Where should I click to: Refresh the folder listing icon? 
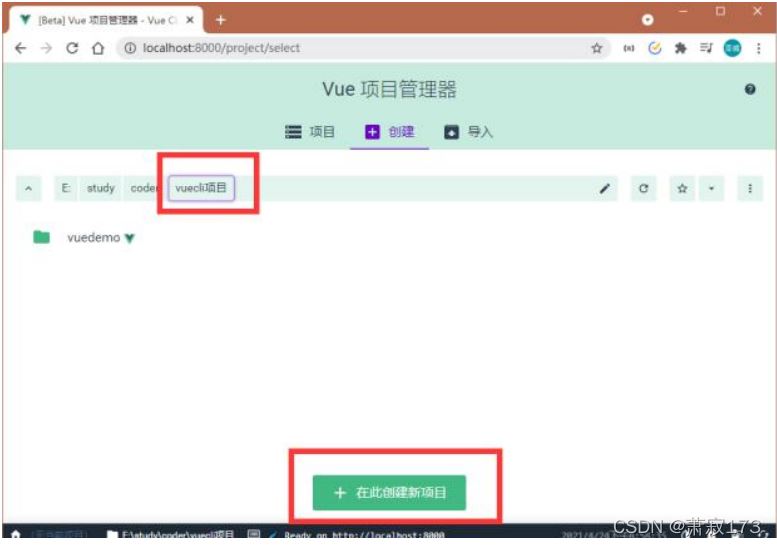tap(643, 188)
